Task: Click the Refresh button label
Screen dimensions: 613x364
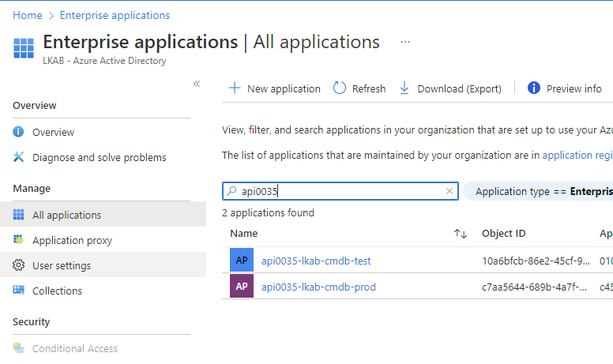Action: [x=369, y=89]
